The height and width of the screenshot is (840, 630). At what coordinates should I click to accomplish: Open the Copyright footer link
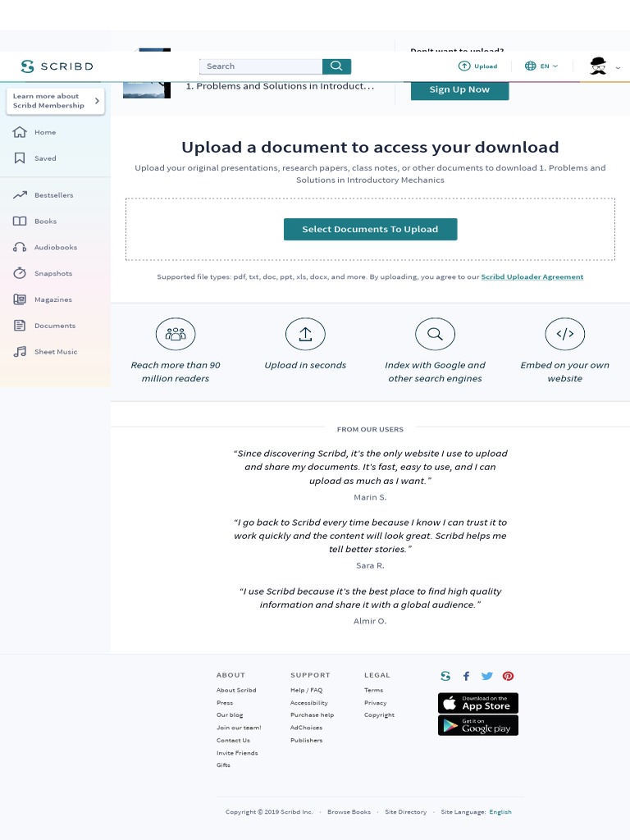[x=379, y=715]
